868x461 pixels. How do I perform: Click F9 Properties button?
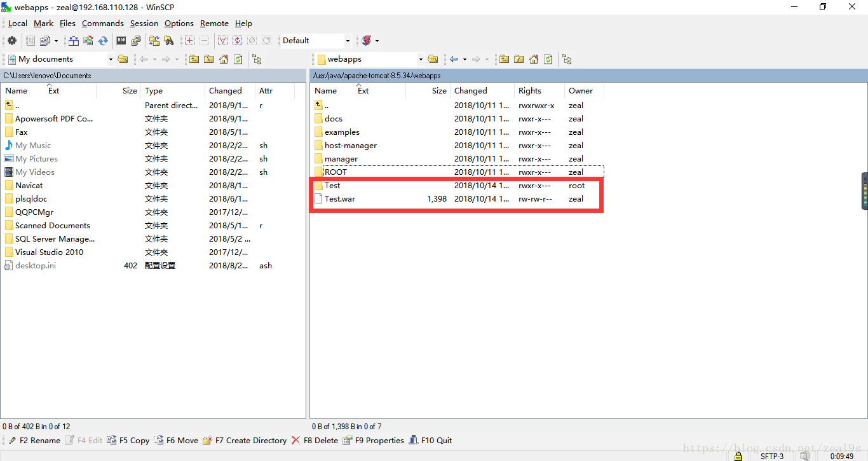point(373,440)
